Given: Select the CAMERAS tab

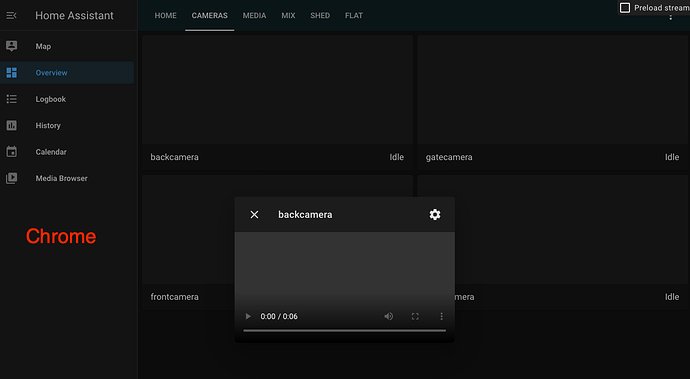Looking at the screenshot, I should [209, 15].
